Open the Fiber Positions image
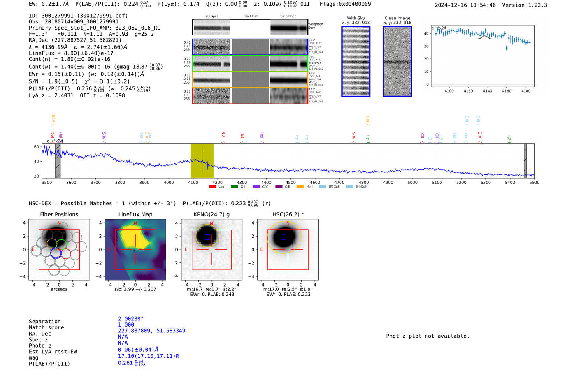 59,249
